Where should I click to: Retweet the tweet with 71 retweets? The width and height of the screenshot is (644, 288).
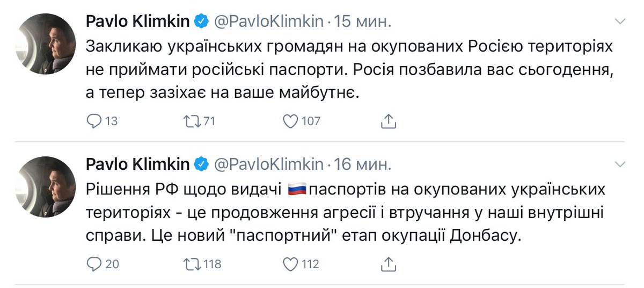click(x=192, y=122)
